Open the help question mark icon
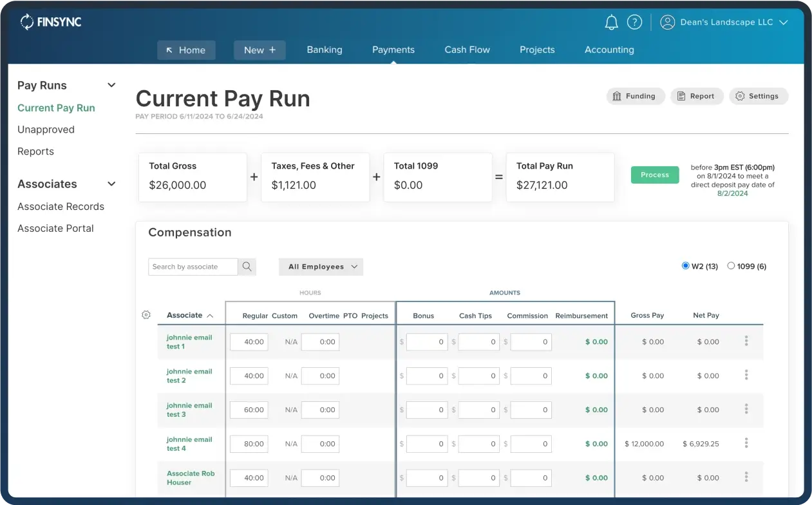The image size is (812, 505). pos(634,23)
